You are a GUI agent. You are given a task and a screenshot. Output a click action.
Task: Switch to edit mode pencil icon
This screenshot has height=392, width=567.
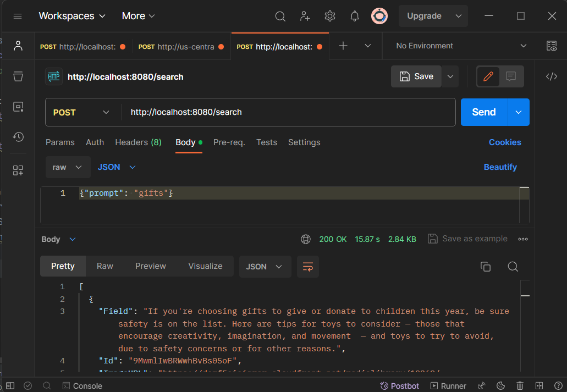pyautogui.click(x=488, y=76)
